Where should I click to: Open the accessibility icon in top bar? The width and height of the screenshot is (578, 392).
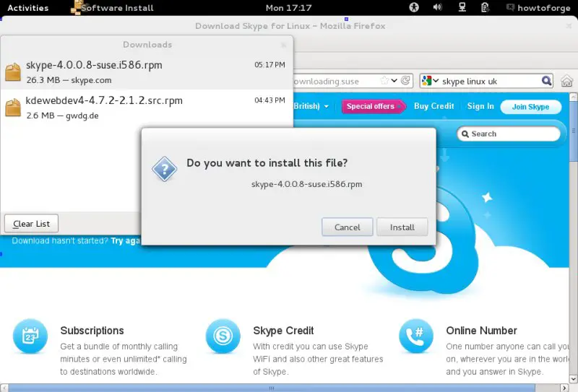[414, 7]
